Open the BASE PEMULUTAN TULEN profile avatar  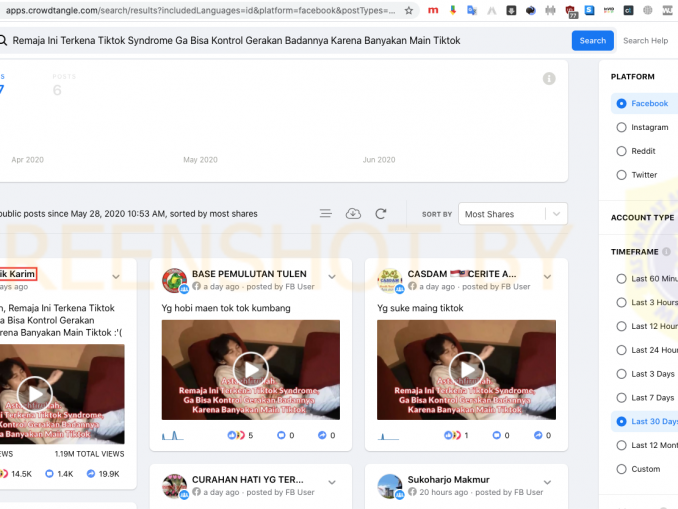[175, 281]
